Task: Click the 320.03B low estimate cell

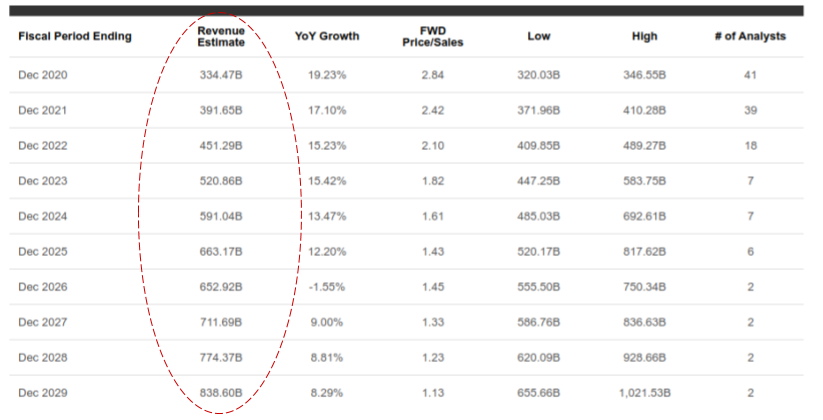Action: (x=539, y=75)
